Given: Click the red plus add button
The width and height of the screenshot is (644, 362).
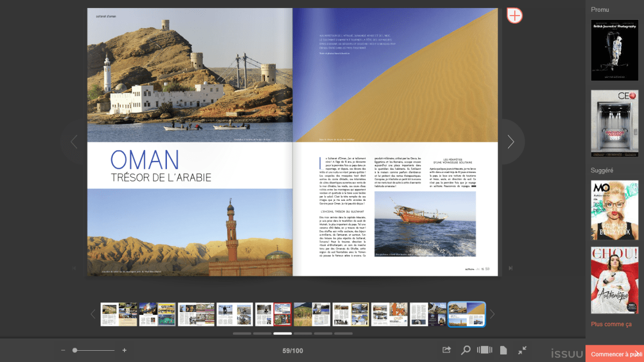Looking at the screenshot, I should pyautogui.click(x=514, y=16).
